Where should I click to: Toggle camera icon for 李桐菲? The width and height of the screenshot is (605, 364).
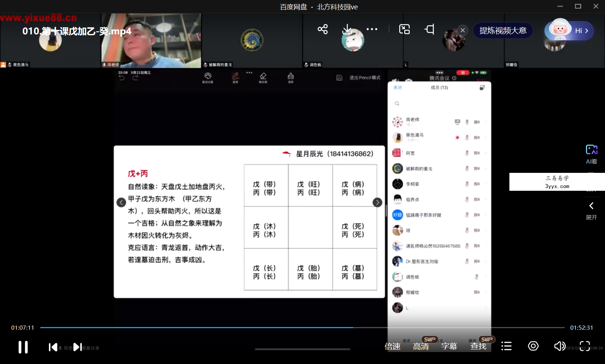[x=477, y=184]
